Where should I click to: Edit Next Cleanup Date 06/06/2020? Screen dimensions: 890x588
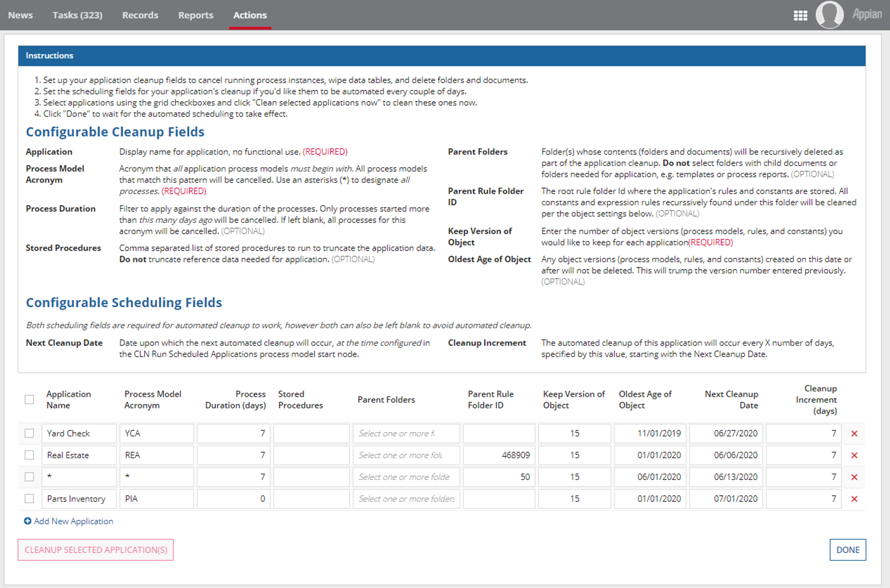tap(726, 455)
